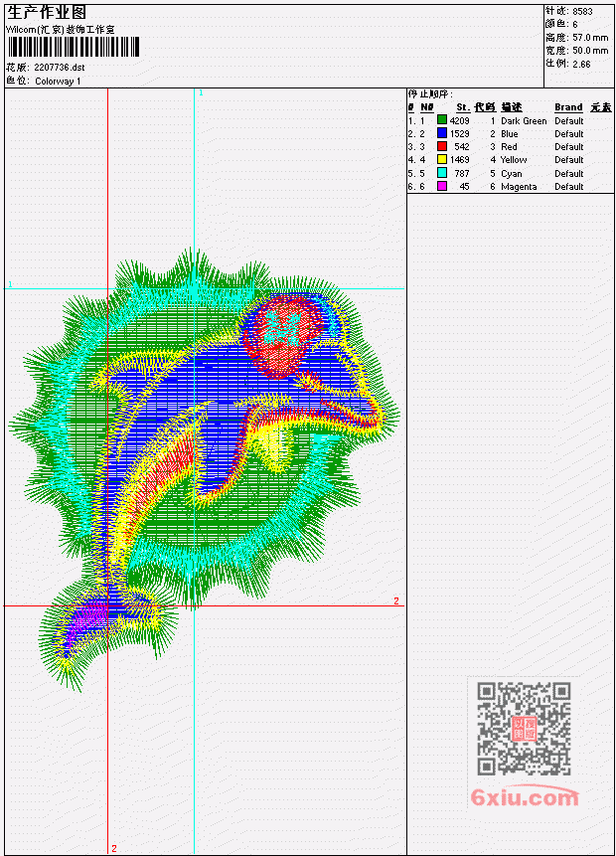Click stitch count 45
Screen dimensions: 616x856
click(464, 187)
